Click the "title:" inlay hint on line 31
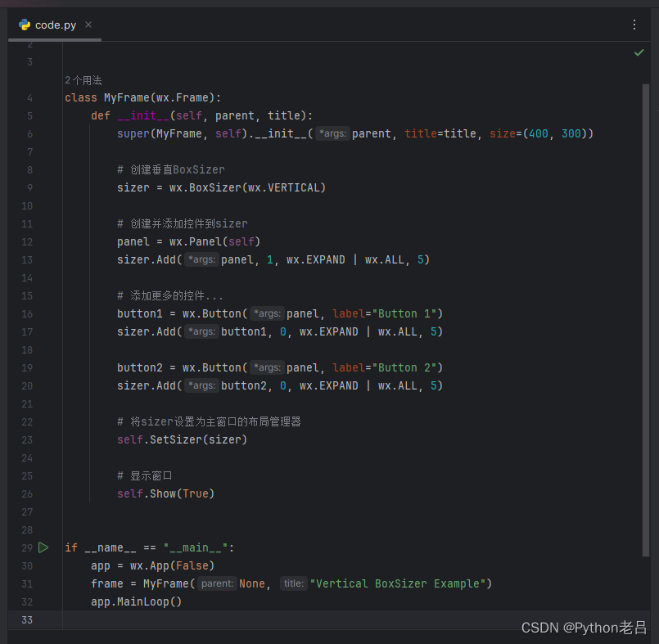 click(x=294, y=583)
